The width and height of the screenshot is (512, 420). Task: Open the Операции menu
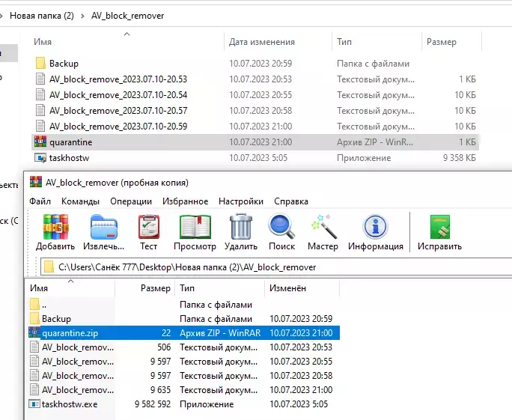point(131,201)
